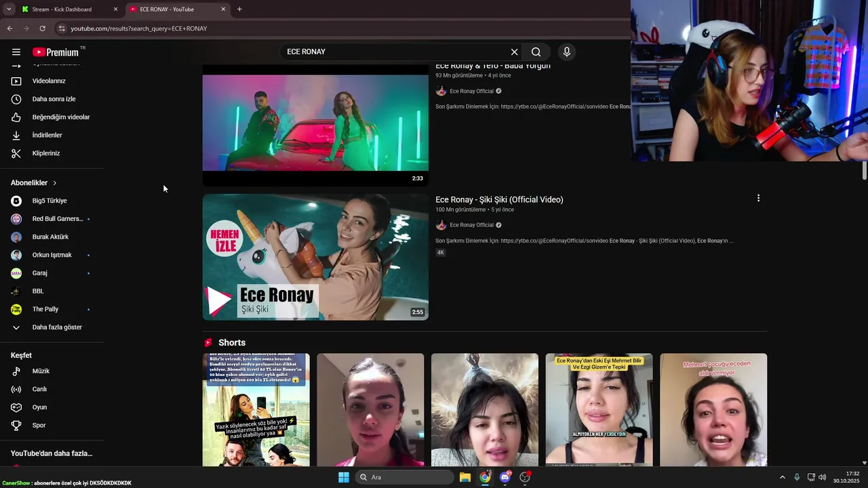Play the Şiki Şiki video thumbnail
Screen dimensions: 868x488
[315, 257]
